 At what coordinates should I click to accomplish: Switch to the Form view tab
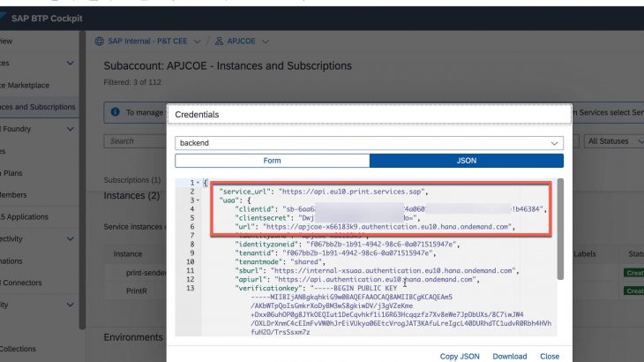coord(272,161)
